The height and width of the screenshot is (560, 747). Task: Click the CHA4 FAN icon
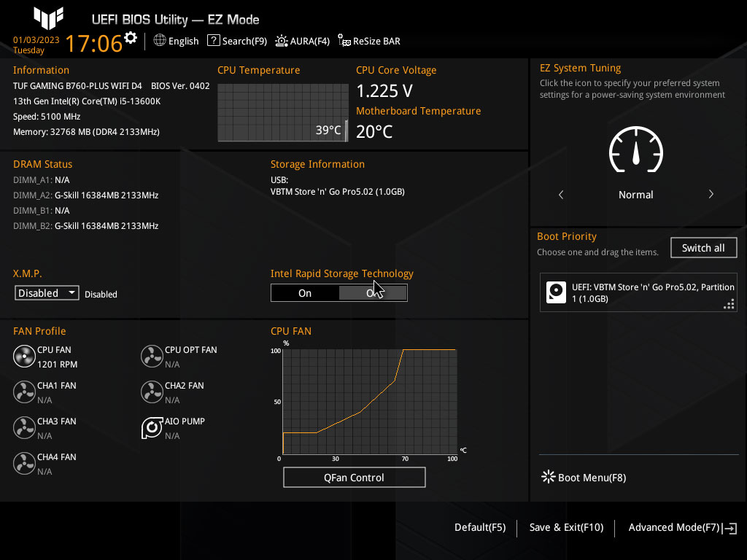(x=24, y=464)
